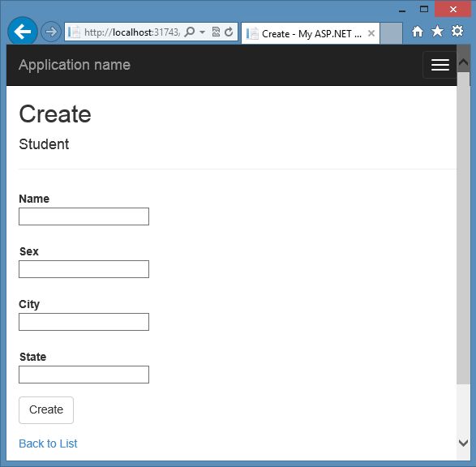Click the State field label
Screen dimensions: 476x467
click(x=32, y=357)
